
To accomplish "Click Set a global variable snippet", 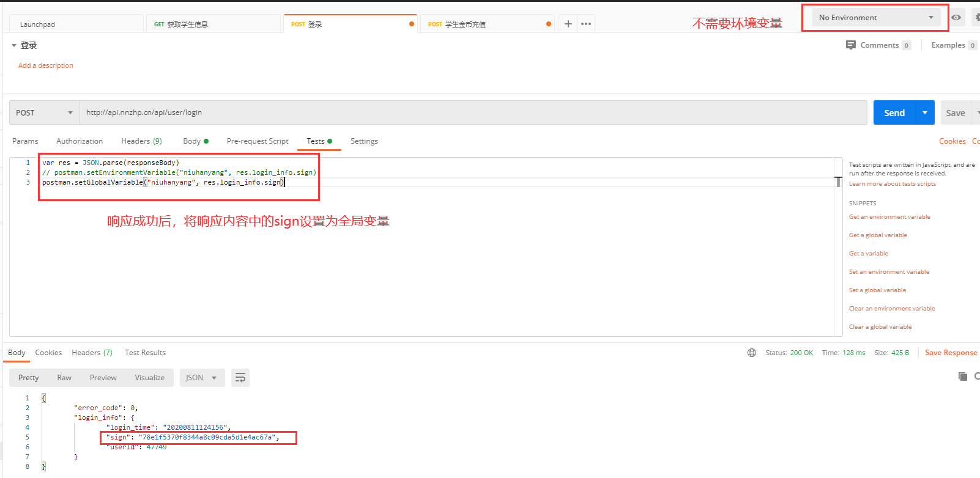I will point(877,290).
